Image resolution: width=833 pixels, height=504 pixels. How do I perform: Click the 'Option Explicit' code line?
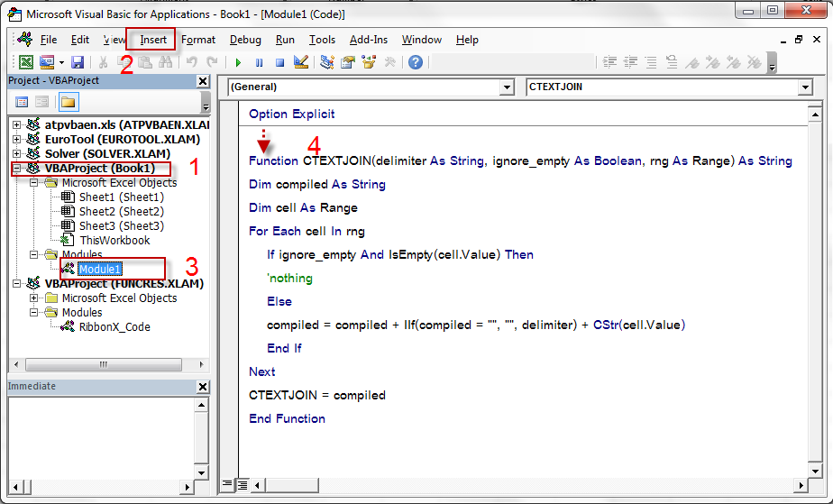coord(292,115)
